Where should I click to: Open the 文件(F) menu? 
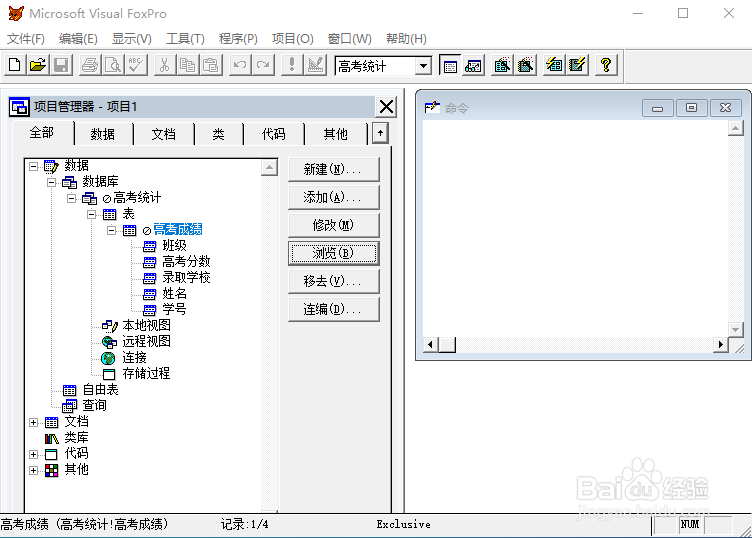(x=26, y=39)
